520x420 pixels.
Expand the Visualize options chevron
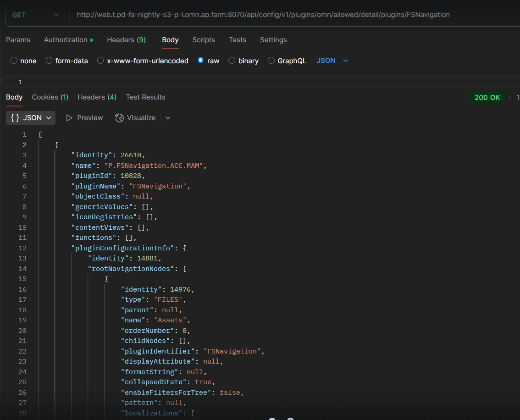click(168, 118)
